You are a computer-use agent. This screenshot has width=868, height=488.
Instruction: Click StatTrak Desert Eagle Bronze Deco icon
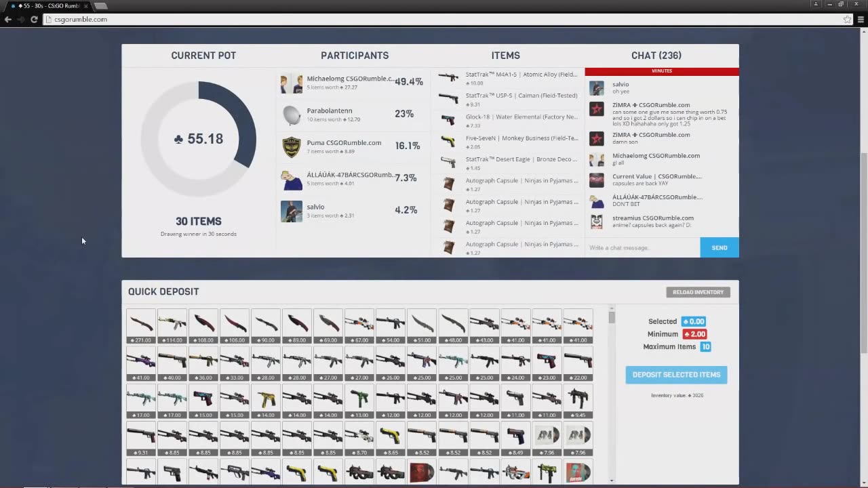448,162
